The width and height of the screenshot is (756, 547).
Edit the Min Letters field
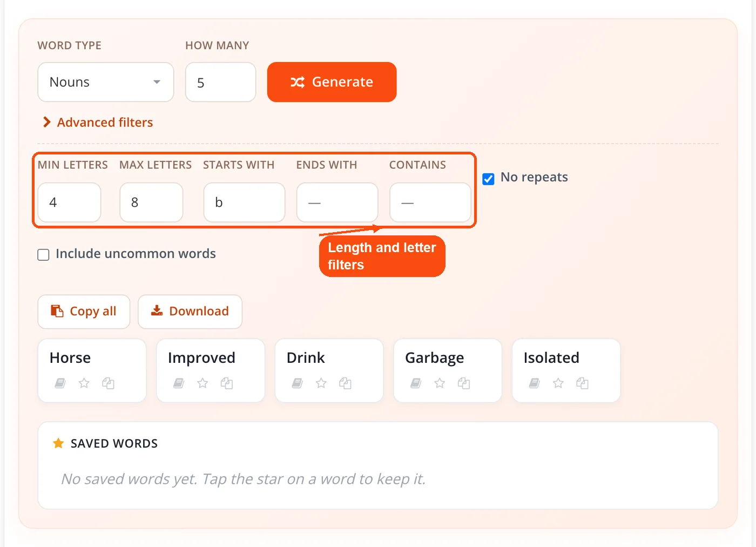coord(69,202)
